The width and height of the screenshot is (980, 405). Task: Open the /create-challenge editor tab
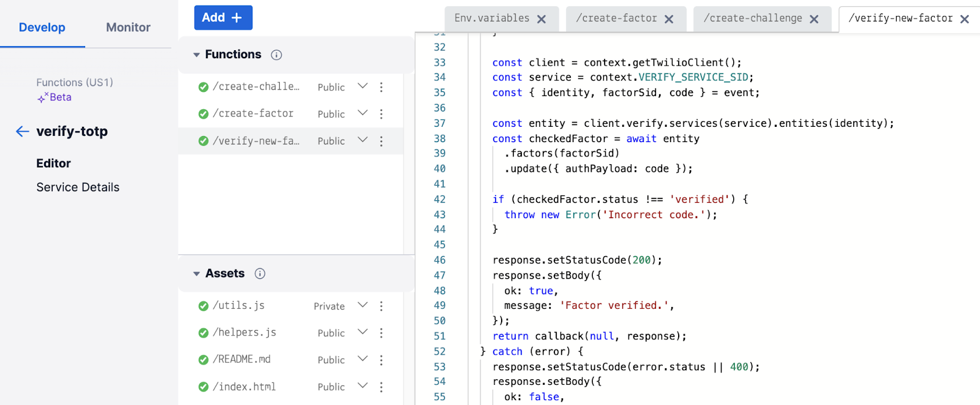[x=753, y=18]
